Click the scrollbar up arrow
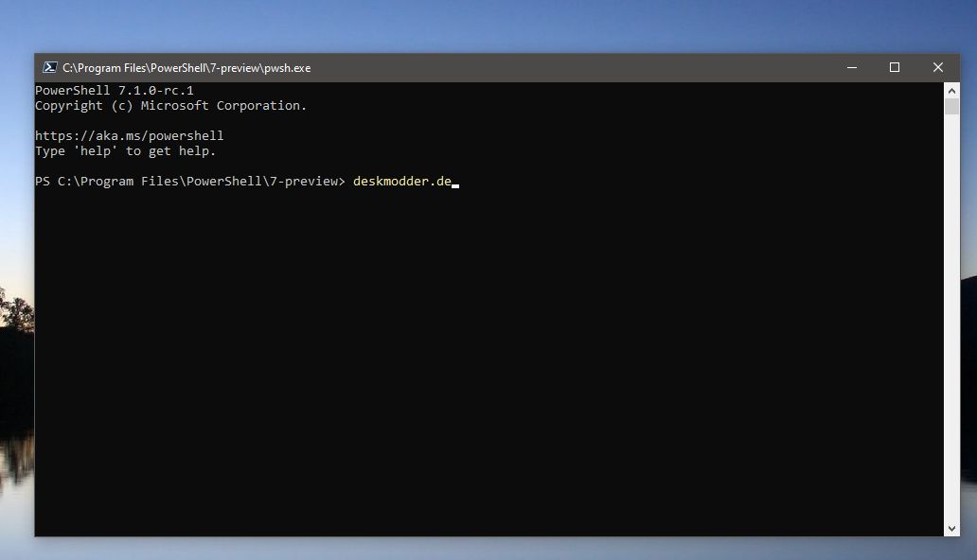 tap(951, 91)
